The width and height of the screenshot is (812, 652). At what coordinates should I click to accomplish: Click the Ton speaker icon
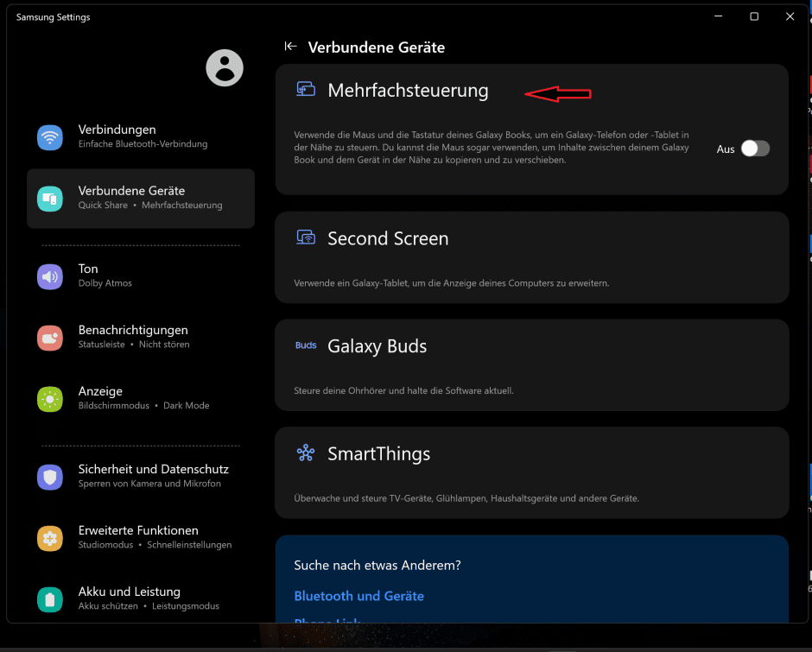click(x=50, y=276)
